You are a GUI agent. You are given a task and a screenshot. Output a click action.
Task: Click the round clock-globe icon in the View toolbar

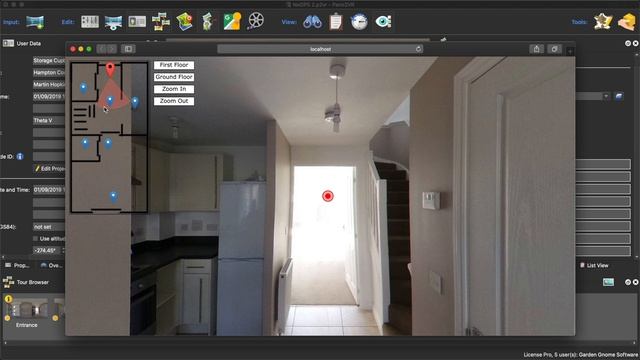coord(359,22)
